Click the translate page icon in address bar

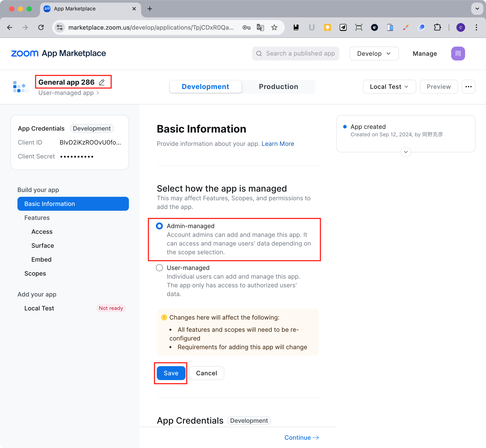[x=260, y=27]
